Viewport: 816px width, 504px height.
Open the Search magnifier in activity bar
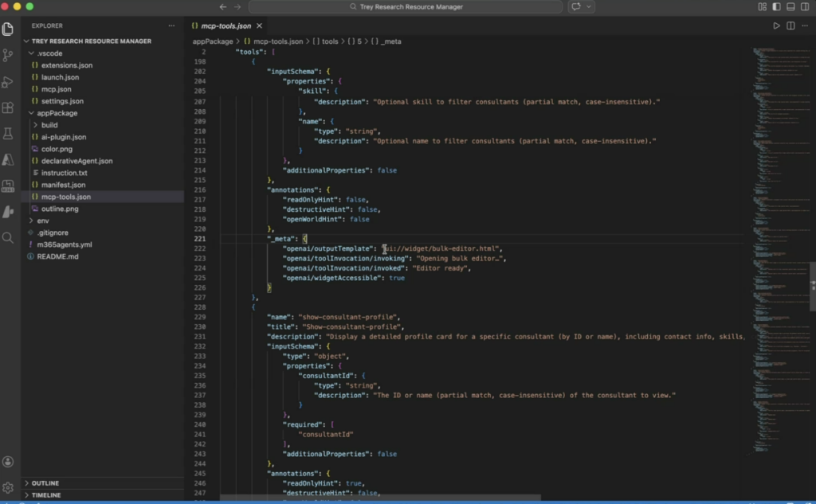coord(8,237)
